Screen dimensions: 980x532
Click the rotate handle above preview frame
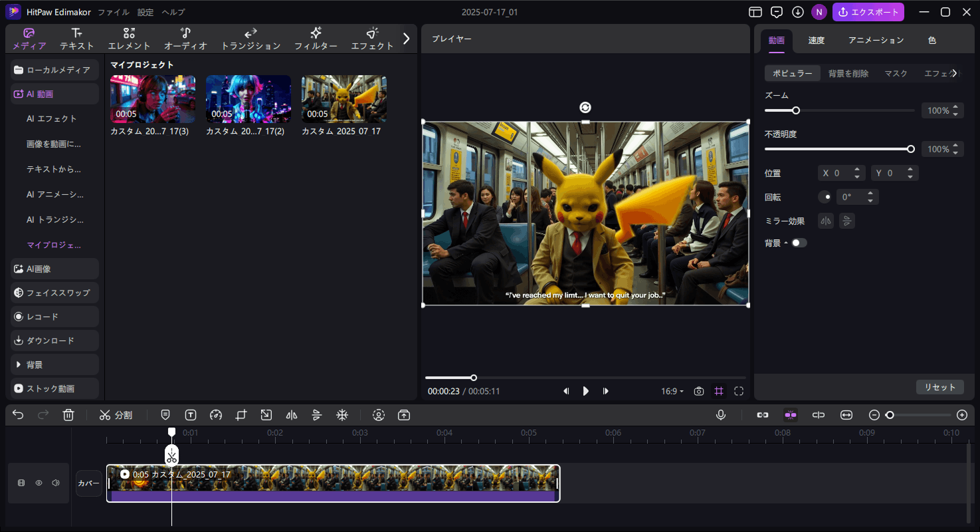click(x=585, y=108)
